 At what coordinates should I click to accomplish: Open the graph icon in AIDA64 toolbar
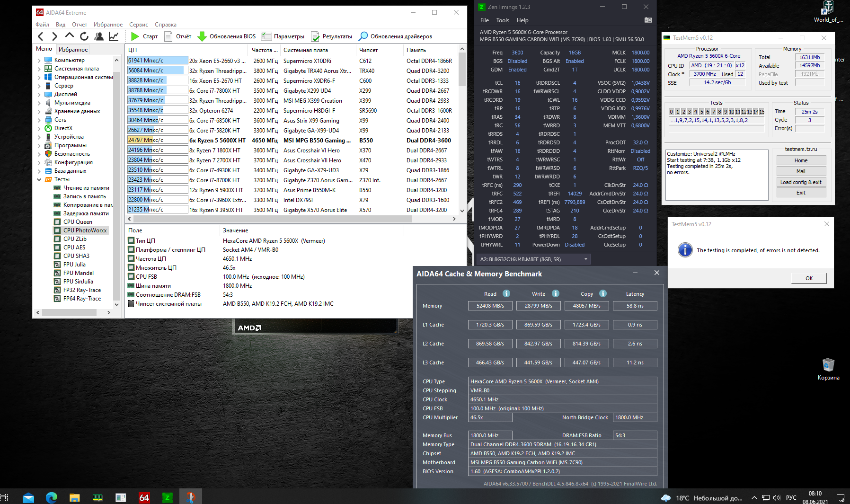pos(114,36)
